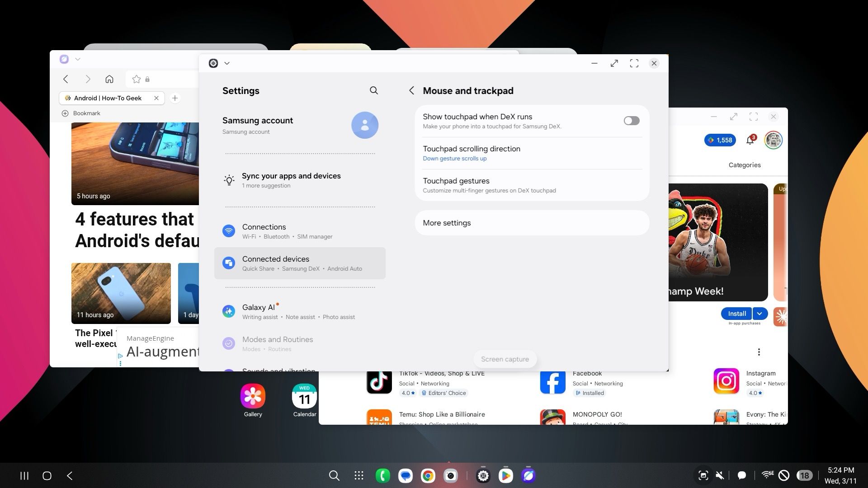868x488 pixels.
Task: Open article thumbnail posted 5 hours ago
Action: (135, 164)
